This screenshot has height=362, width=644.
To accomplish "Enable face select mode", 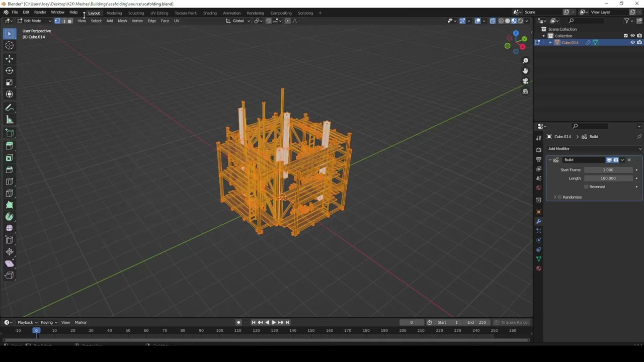I will pyautogui.click(x=69, y=21).
